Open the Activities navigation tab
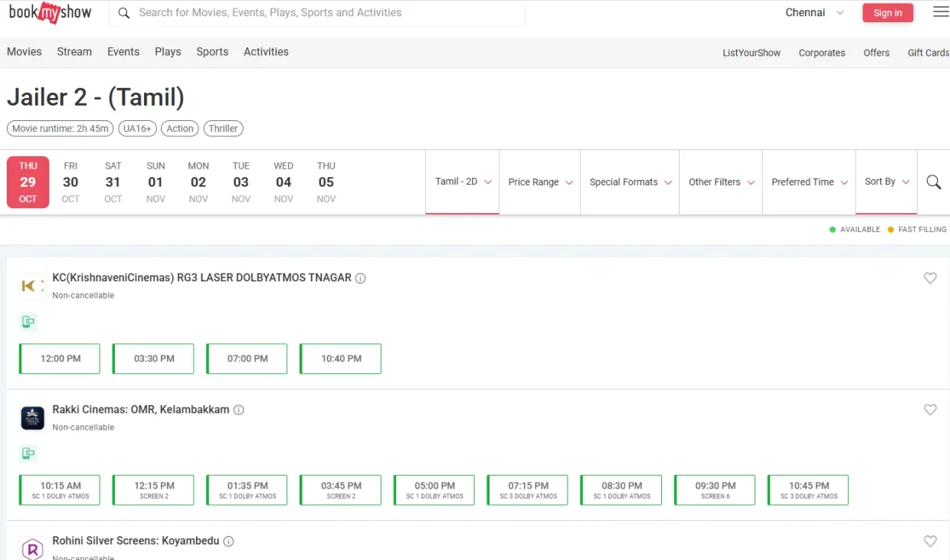Viewport: 950px width, 560px height. 266,52
